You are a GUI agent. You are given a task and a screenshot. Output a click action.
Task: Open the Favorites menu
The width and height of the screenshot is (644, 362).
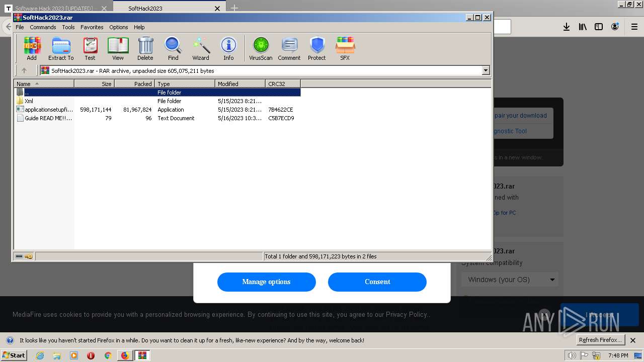tap(92, 27)
